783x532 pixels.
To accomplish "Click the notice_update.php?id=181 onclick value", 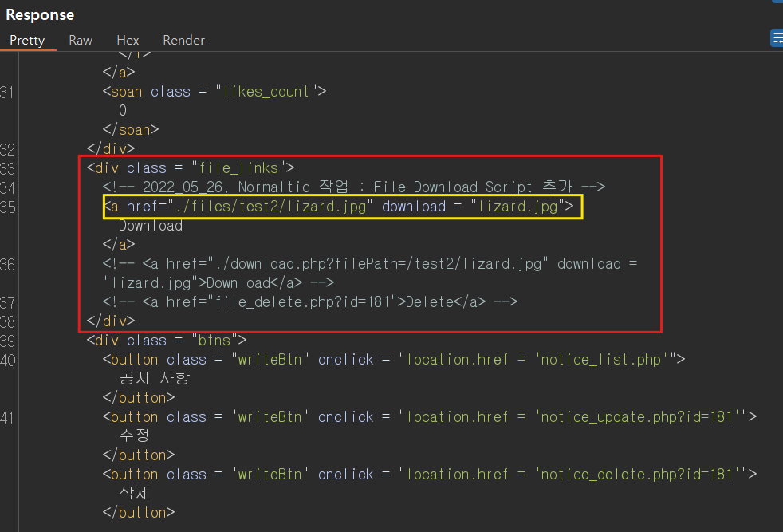I will point(571,416).
